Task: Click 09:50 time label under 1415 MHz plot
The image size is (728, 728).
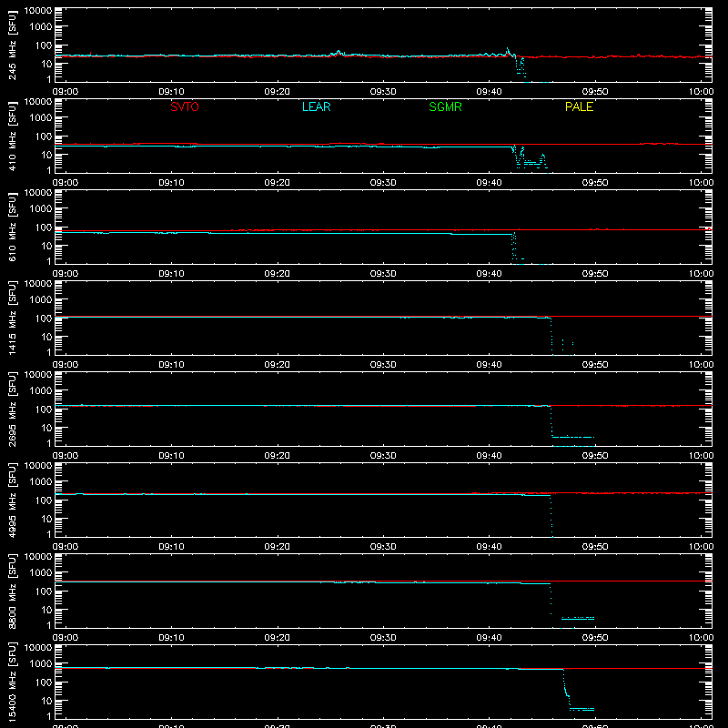Action: tap(595, 365)
